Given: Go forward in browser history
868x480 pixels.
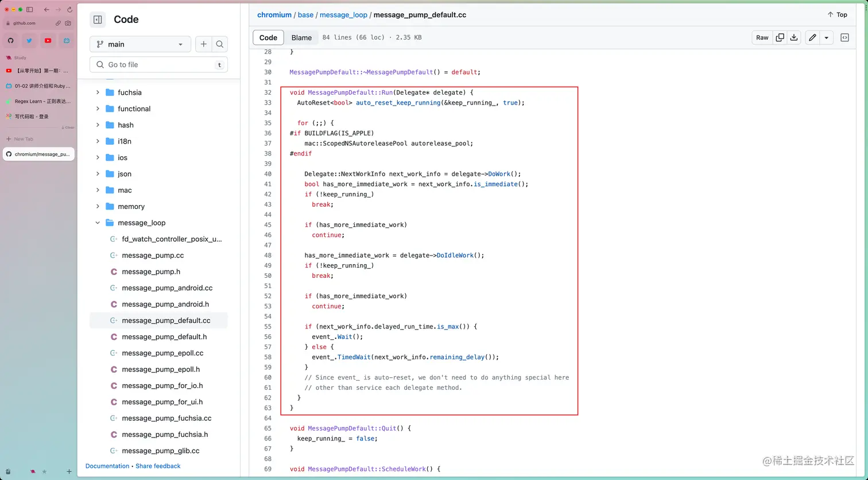Looking at the screenshot, I should [58, 10].
